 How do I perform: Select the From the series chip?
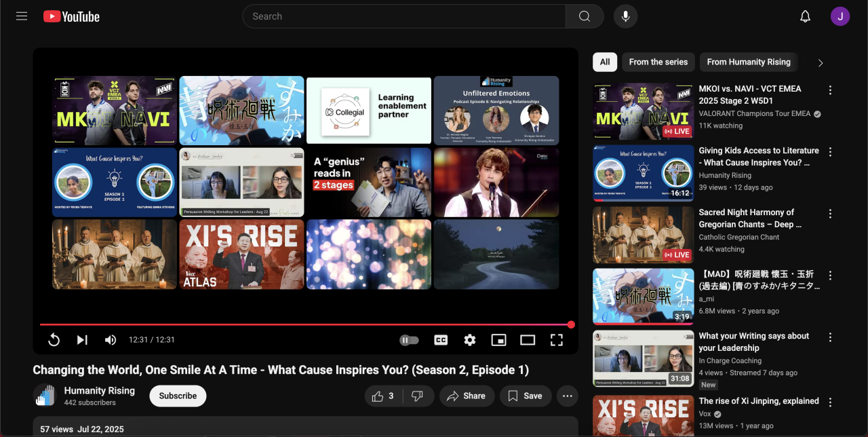pyautogui.click(x=658, y=62)
